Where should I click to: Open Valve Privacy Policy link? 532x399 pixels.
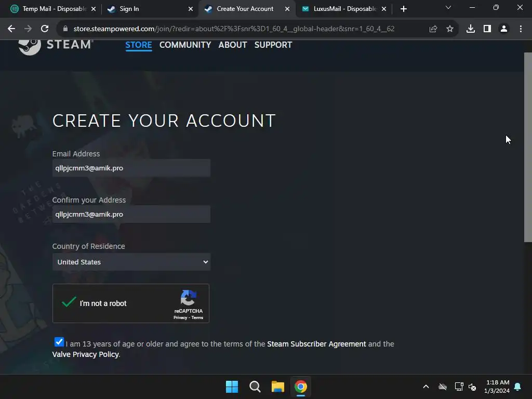(86, 354)
